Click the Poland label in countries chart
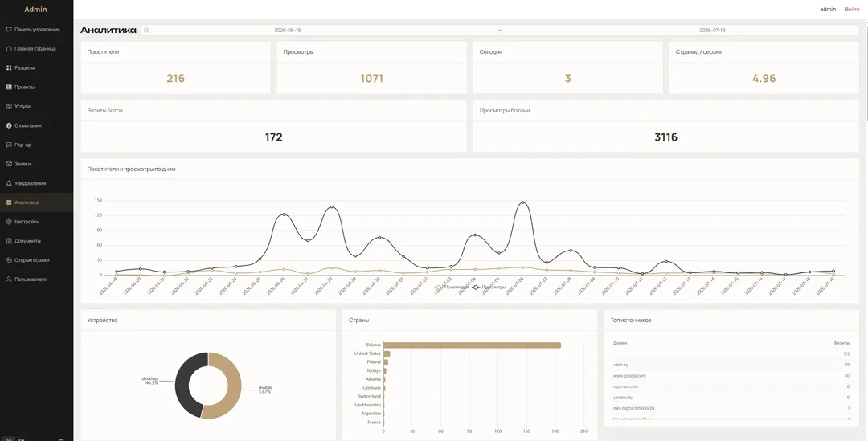 click(x=374, y=361)
